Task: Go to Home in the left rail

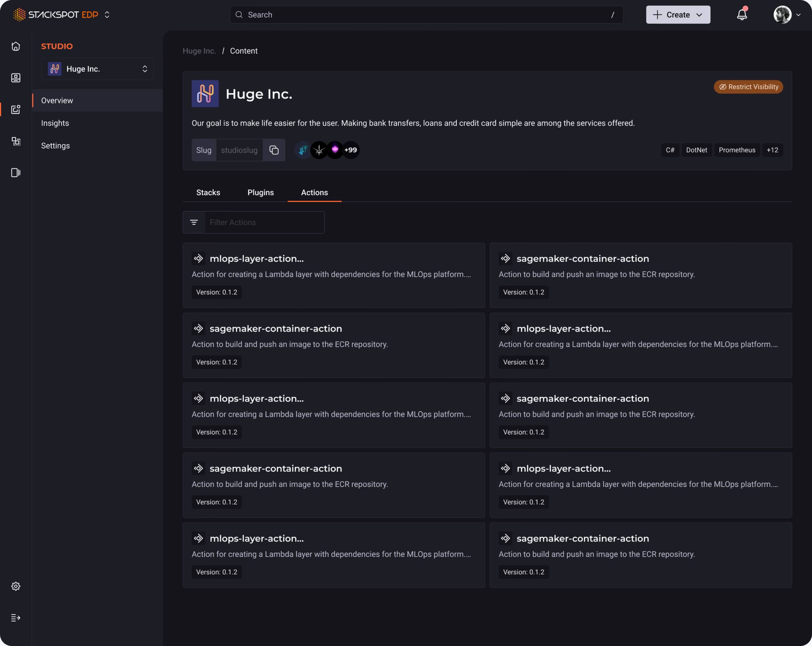Action: [x=16, y=46]
